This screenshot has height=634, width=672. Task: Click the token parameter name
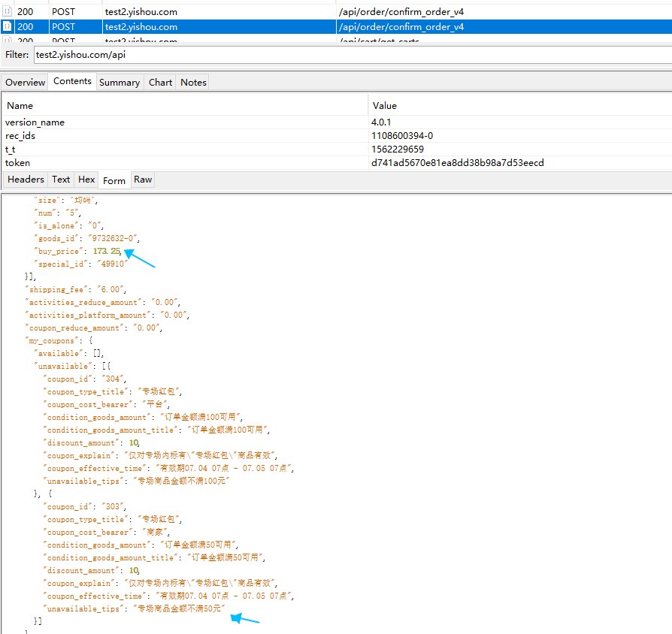coord(17,163)
